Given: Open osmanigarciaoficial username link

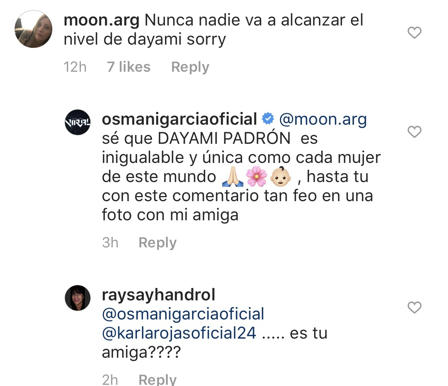Looking at the screenshot, I should point(179,119).
